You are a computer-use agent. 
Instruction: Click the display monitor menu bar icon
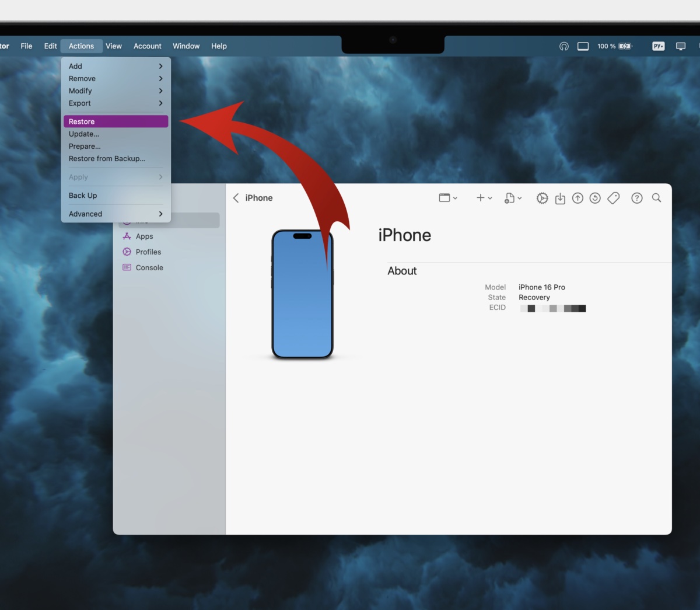coord(680,46)
